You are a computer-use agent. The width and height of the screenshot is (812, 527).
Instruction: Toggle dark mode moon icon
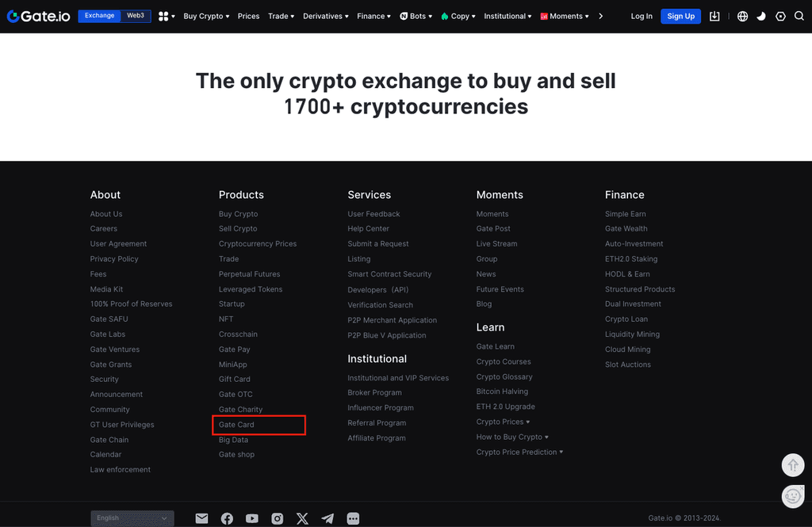761,16
